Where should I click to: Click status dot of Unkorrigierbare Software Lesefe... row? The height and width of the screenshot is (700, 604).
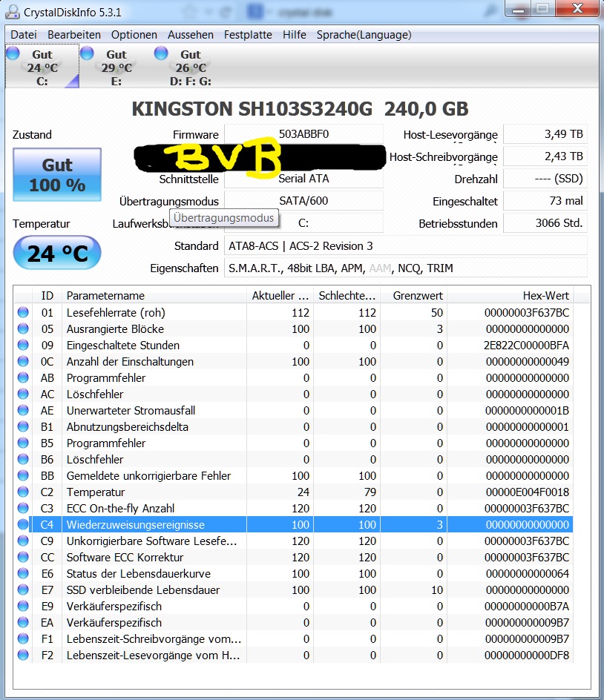[23, 541]
